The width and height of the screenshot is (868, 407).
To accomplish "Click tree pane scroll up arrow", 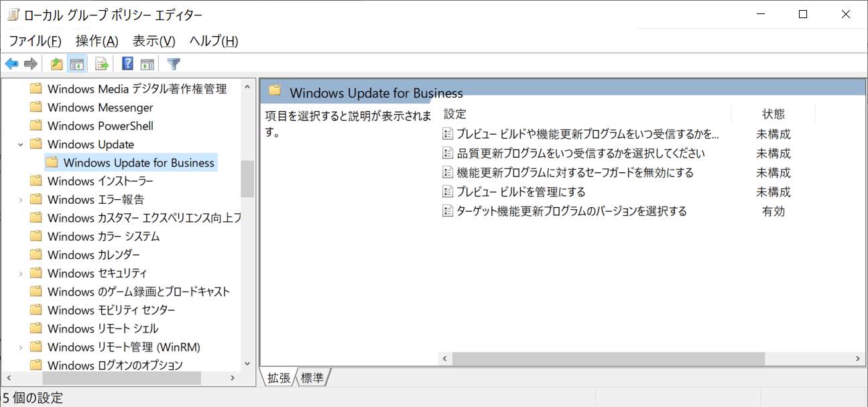I will pos(247,86).
